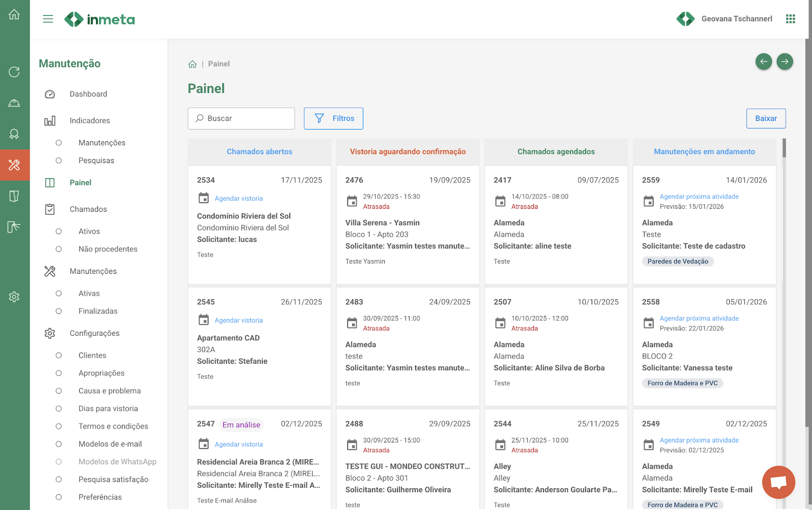This screenshot has width=812, height=510.
Task: Click calendar icon on card 2507
Action: [x=500, y=323]
